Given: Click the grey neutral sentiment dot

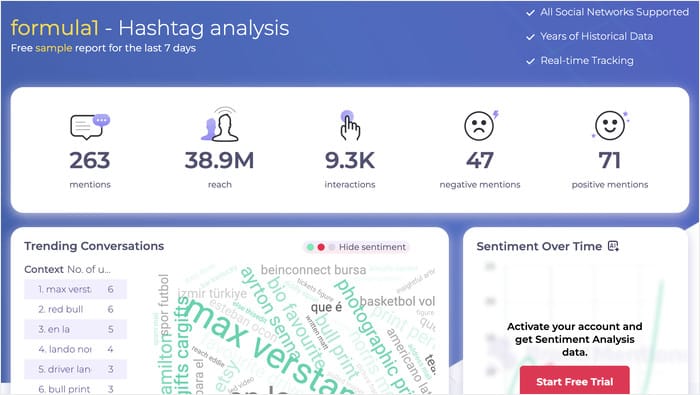Looking at the screenshot, I should click(x=332, y=247).
